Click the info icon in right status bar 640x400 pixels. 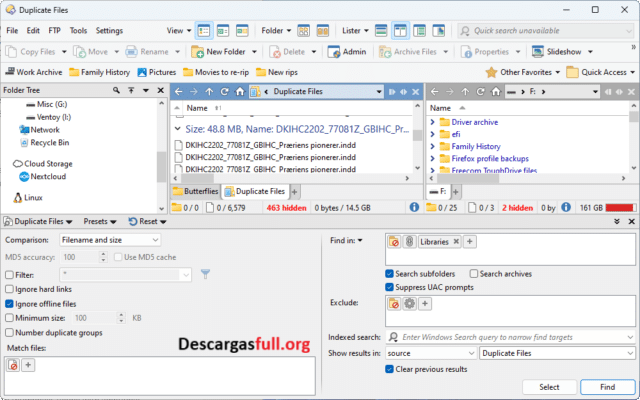[x=566, y=207]
